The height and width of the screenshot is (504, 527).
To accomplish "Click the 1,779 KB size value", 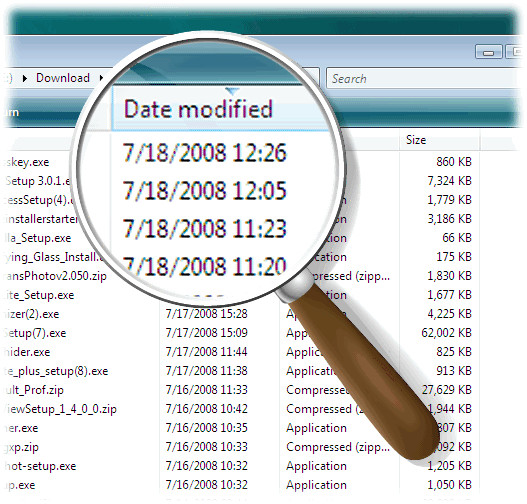I will point(449,200).
